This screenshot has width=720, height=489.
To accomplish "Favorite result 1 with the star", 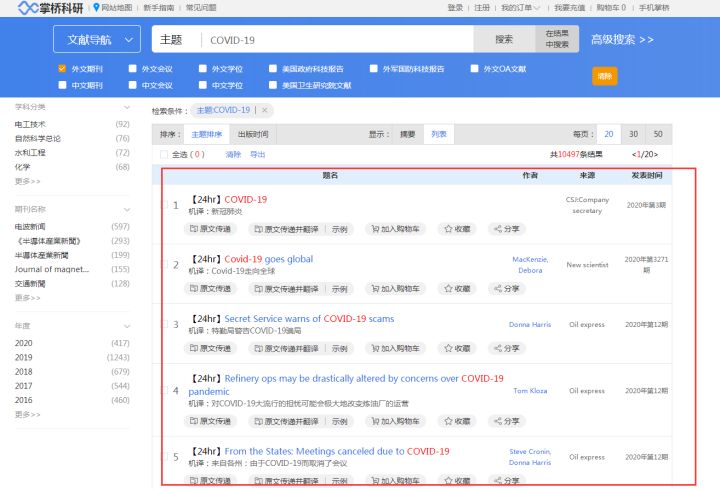I will 457,229.
